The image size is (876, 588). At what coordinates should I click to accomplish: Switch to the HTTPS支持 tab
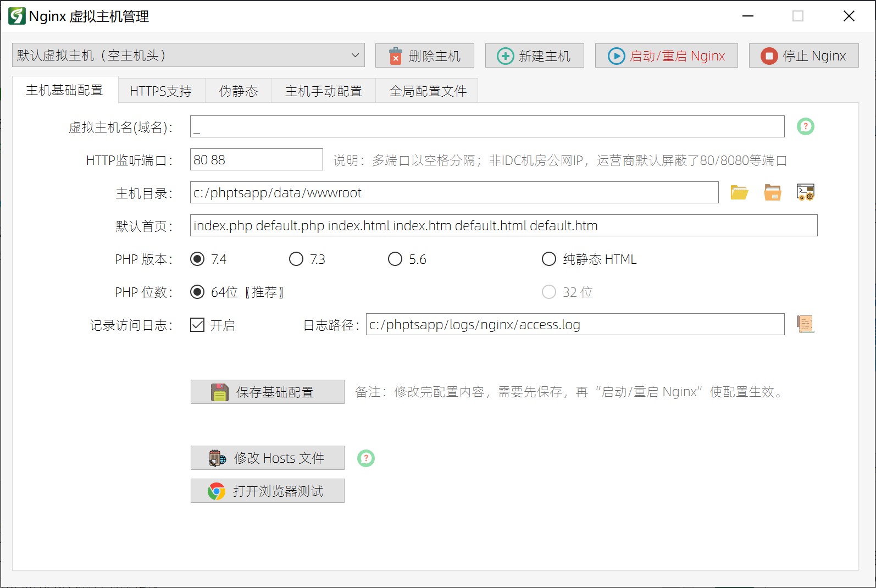[160, 91]
